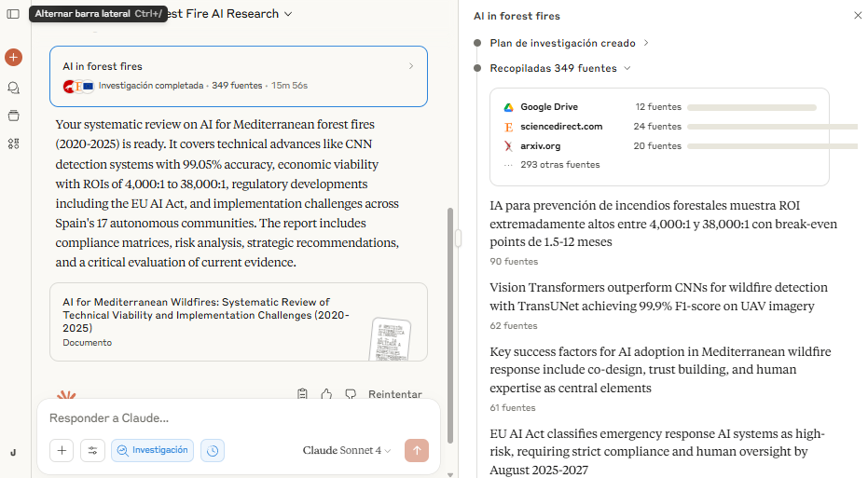Open the chats list icon in sidebar
The width and height of the screenshot is (868, 478).
pos(13,88)
